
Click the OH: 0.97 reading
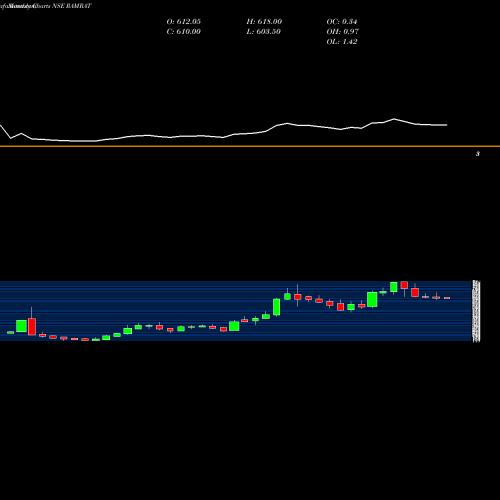tap(343, 32)
